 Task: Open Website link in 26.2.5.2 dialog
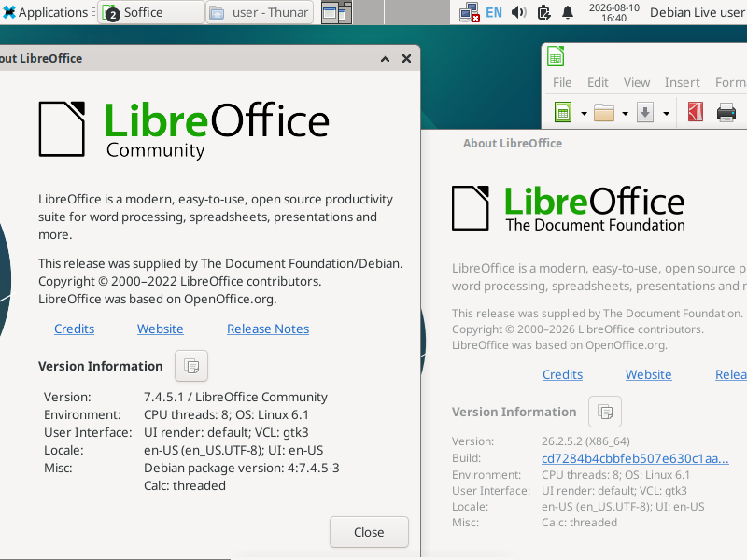[x=648, y=374]
